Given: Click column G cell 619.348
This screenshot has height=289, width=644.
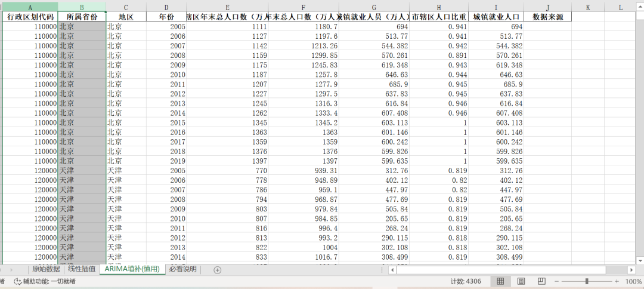Looking at the screenshot, I should [x=374, y=65].
